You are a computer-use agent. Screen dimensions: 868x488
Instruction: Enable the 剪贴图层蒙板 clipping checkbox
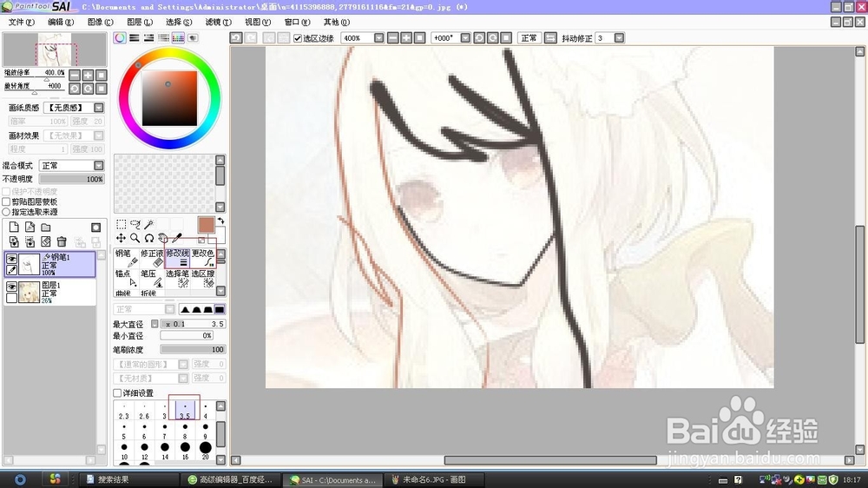7,201
